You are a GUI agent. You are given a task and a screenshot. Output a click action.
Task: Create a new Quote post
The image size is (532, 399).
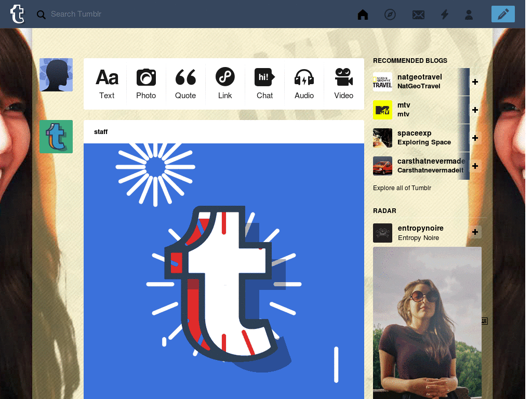point(185,84)
